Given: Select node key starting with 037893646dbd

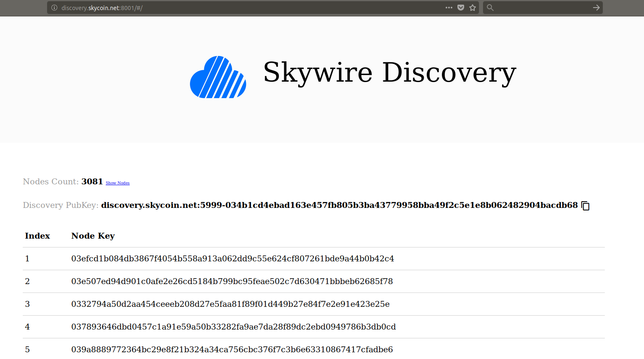Looking at the screenshot, I should point(234,327).
